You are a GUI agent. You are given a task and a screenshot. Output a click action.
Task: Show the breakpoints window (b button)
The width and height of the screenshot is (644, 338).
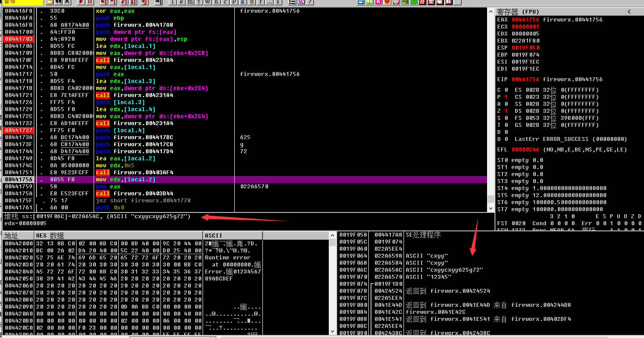252,2
